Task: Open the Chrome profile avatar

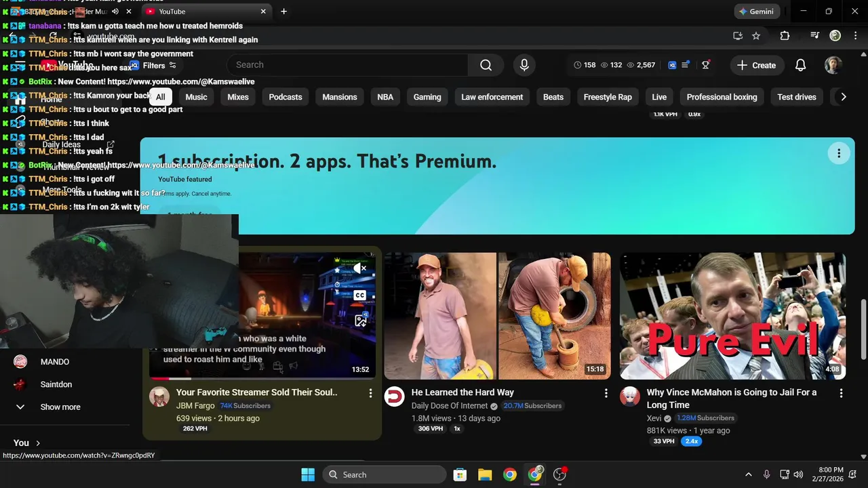Action: coord(835,36)
